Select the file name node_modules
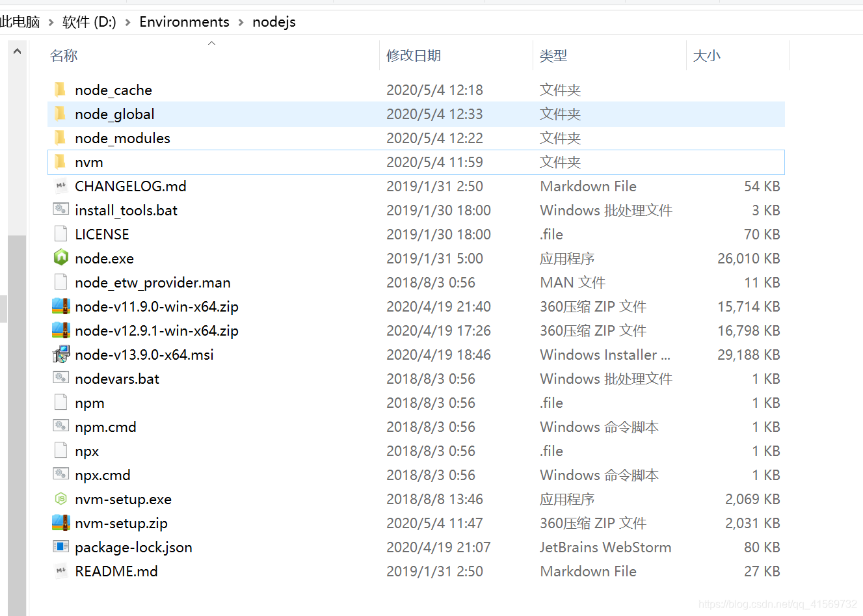 [122, 138]
